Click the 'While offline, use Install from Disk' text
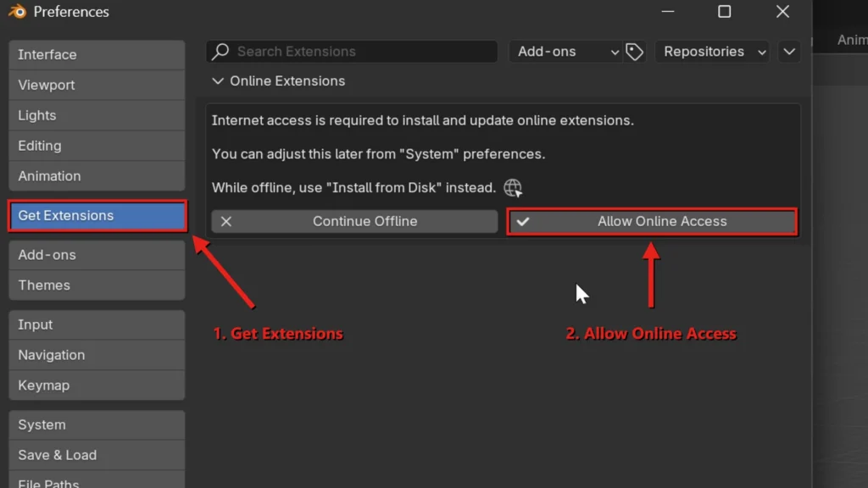This screenshot has width=868, height=488. click(353, 187)
